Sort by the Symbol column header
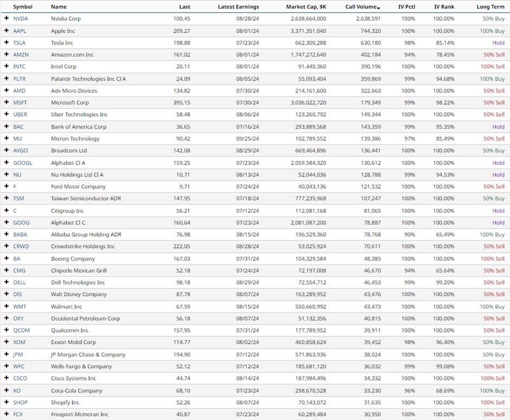Viewport: 510px width, 420px height. tap(23, 7)
